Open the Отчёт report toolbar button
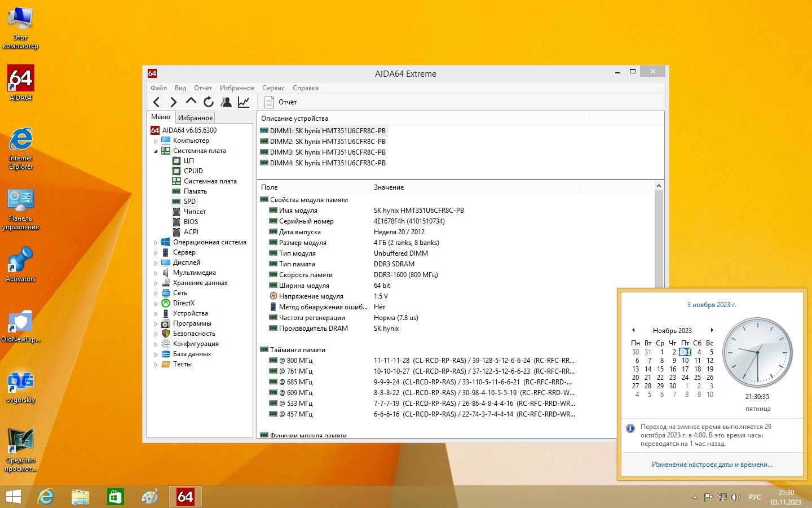Image resolution: width=812 pixels, height=508 pixels. point(281,102)
